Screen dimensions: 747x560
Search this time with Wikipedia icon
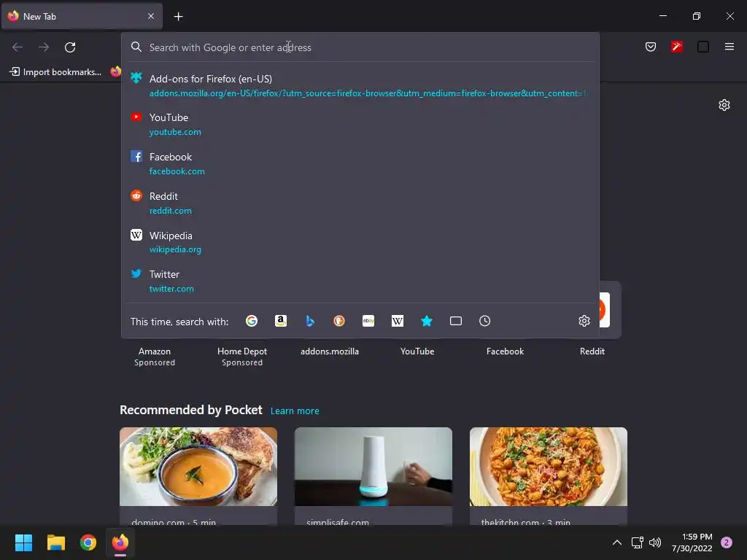point(398,321)
